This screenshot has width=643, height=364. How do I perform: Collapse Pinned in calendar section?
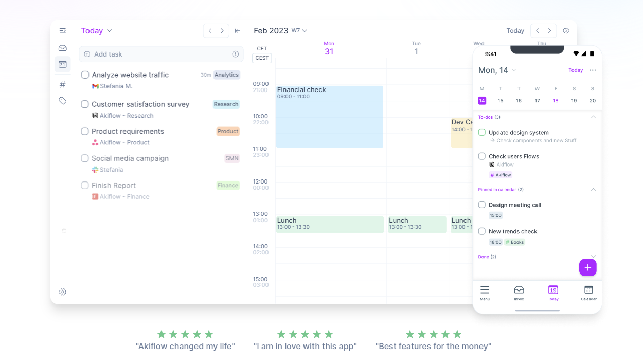[x=593, y=190]
